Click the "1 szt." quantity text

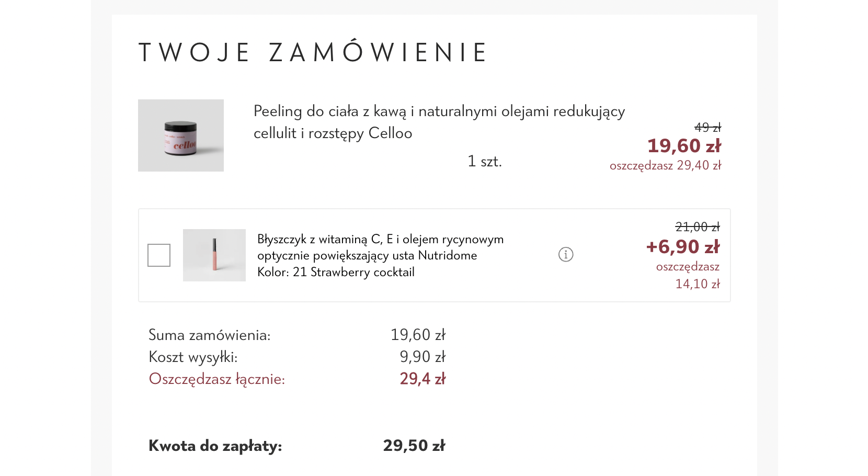(485, 161)
